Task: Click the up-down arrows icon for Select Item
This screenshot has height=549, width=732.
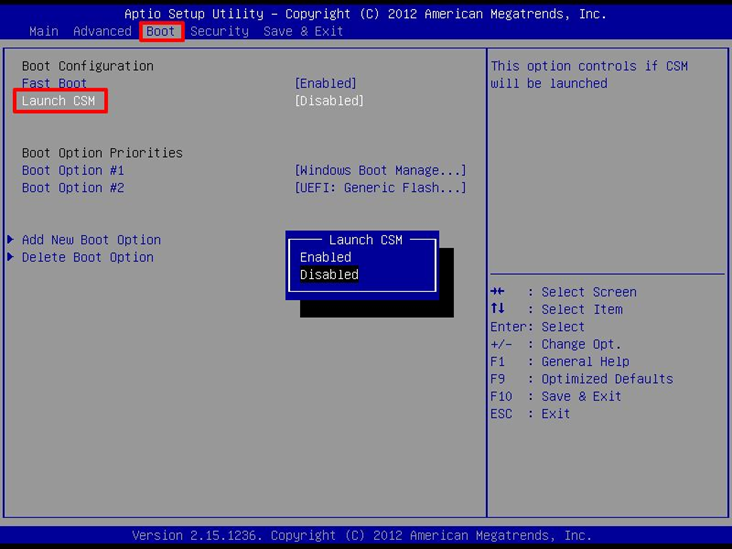Action: click(498, 309)
